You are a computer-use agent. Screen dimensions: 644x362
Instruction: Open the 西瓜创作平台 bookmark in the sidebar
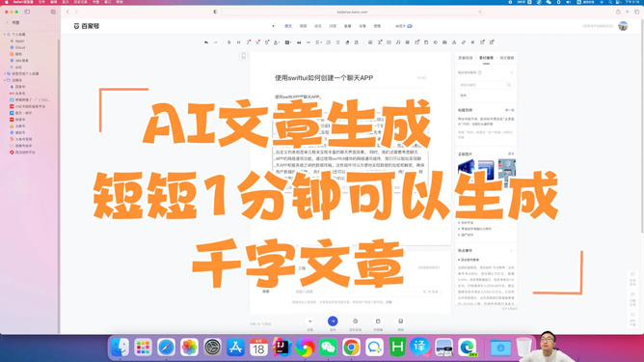pos(25,153)
